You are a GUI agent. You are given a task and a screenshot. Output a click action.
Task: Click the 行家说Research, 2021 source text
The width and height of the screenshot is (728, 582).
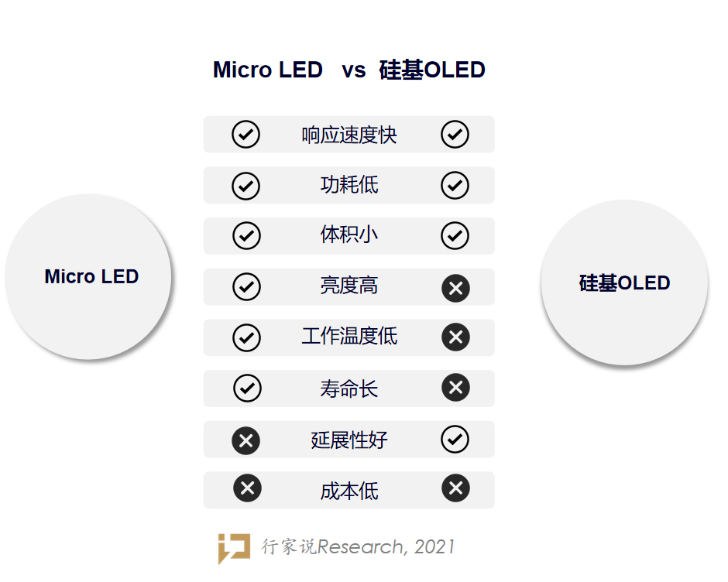(358, 547)
